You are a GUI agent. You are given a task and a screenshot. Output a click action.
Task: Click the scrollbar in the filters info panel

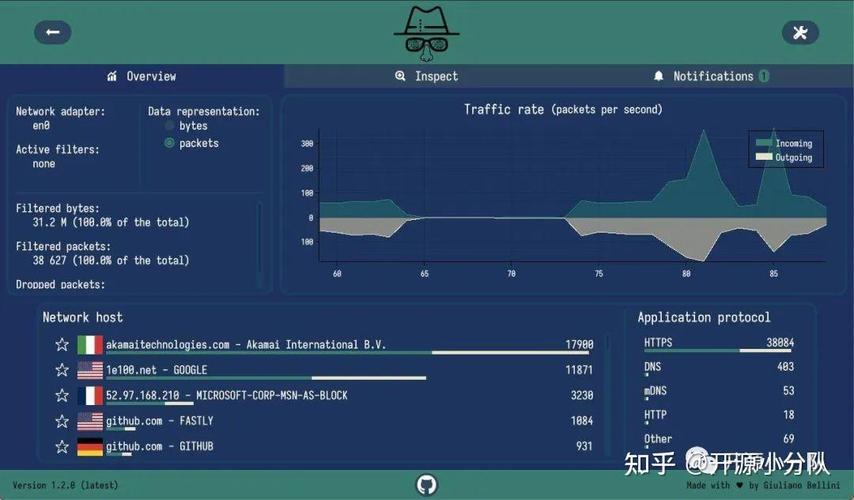pyautogui.click(x=260, y=245)
